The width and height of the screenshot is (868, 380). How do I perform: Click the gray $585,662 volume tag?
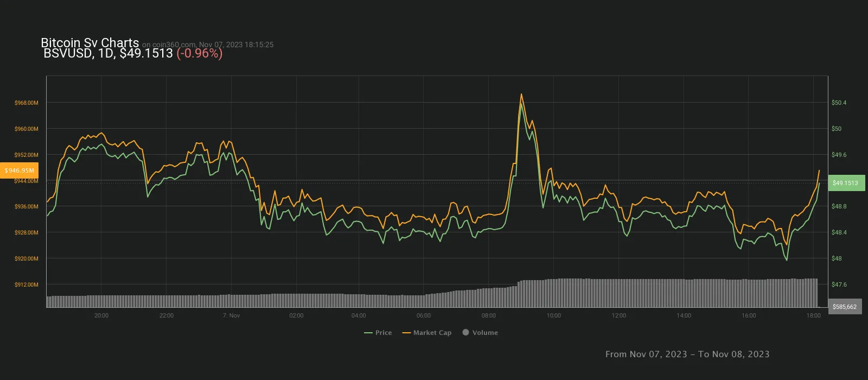(845, 307)
